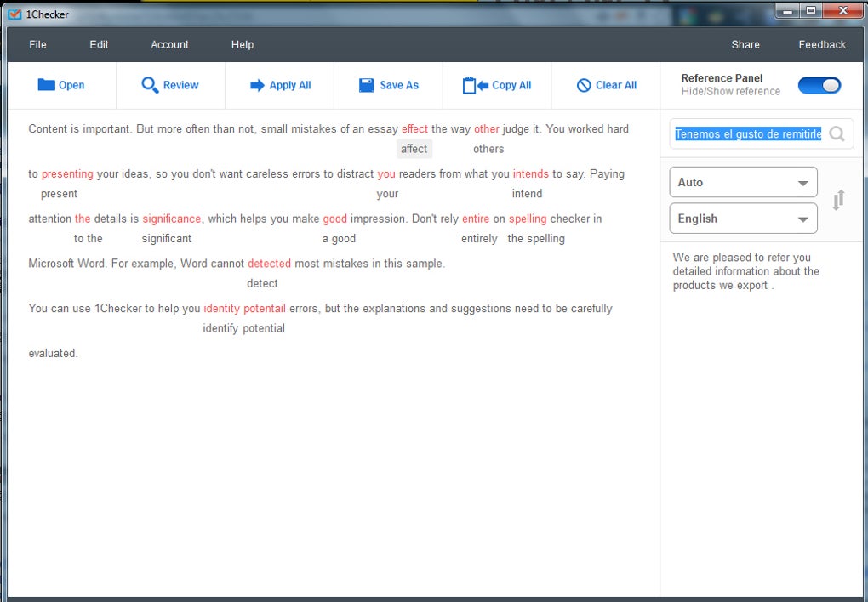Click the Apply All arrow icon

(257, 85)
